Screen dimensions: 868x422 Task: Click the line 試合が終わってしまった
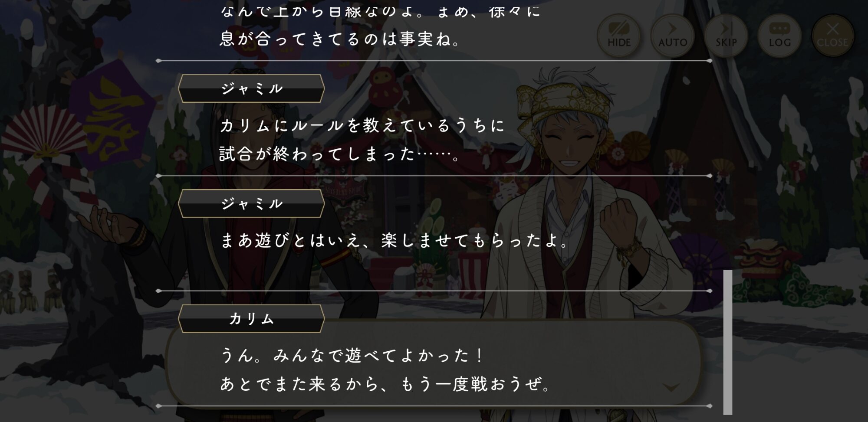click(x=339, y=154)
